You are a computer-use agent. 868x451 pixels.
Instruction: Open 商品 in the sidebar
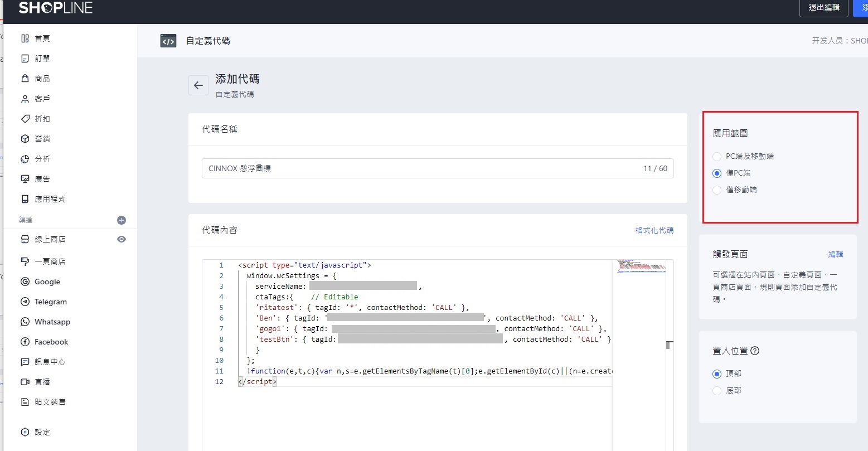(x=42, y=79)
